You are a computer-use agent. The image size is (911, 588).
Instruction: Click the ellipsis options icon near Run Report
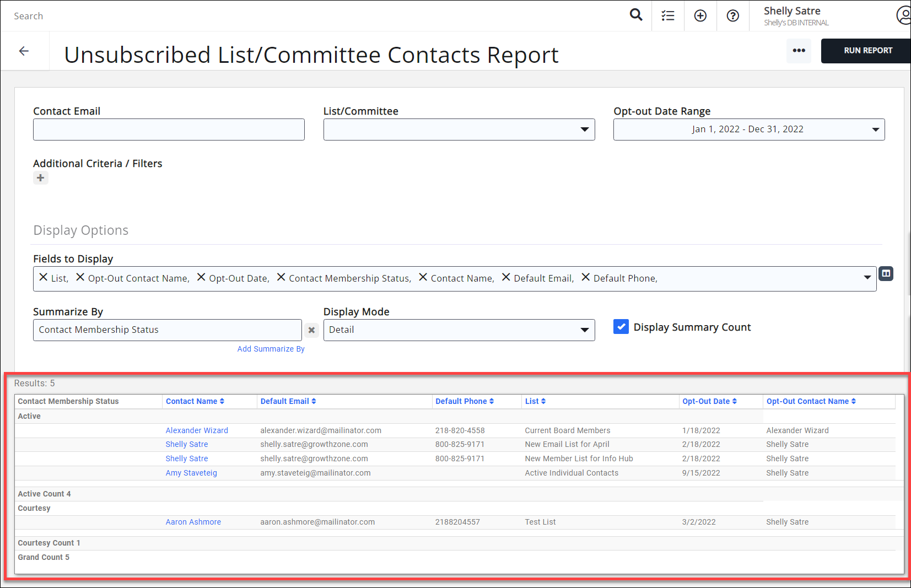tap(799, 51)
